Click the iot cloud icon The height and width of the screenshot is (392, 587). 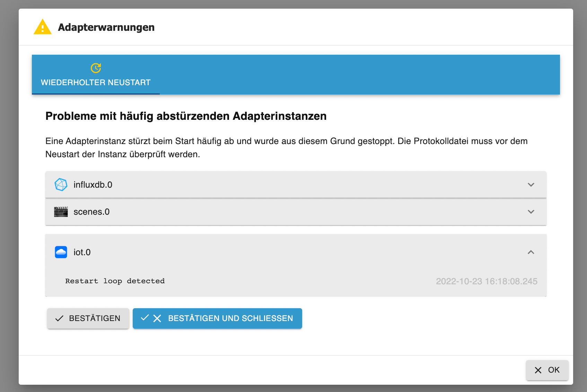tap(61, 252)
